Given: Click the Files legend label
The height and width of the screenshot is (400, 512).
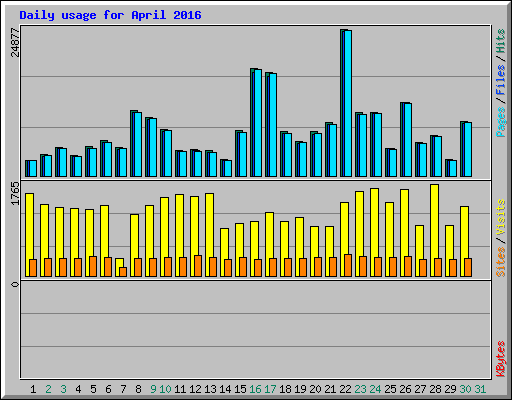Looking at the screenshot, I should pyautogui.click(x=501, y=79).
